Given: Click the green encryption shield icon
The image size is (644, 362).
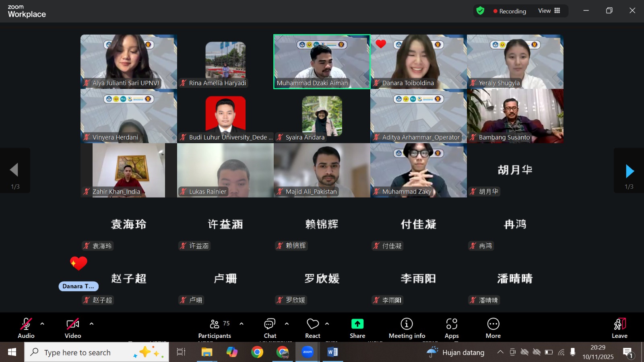Looking at the screenshot, I should [x=480, y=11].
